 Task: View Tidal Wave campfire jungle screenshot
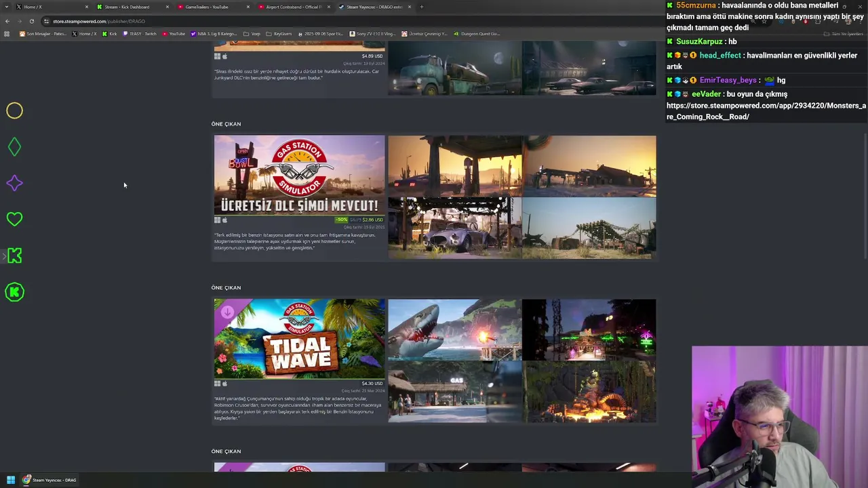(589, 391)
